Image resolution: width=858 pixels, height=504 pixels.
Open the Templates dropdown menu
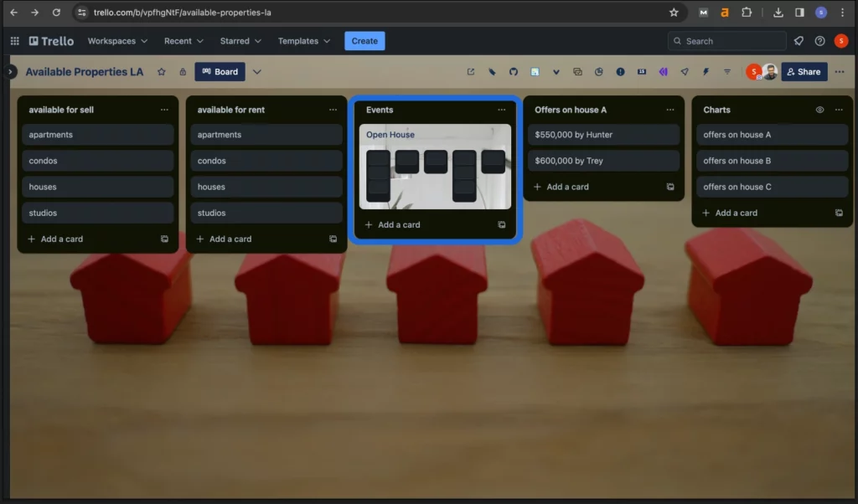(303, 41)
